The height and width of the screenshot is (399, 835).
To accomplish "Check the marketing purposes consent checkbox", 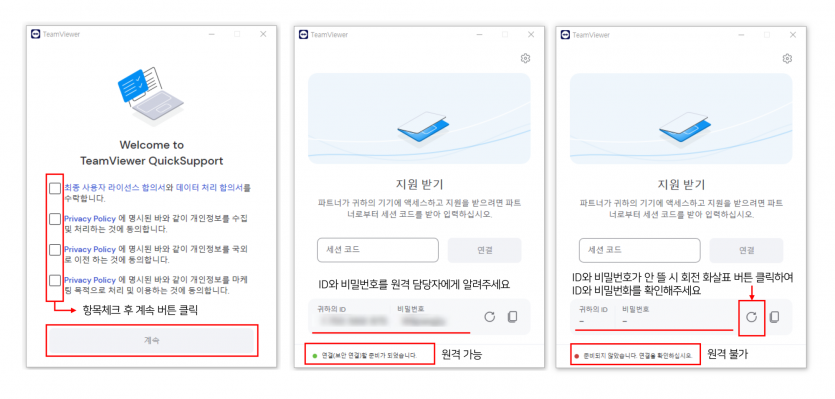I will click(55, 280).
